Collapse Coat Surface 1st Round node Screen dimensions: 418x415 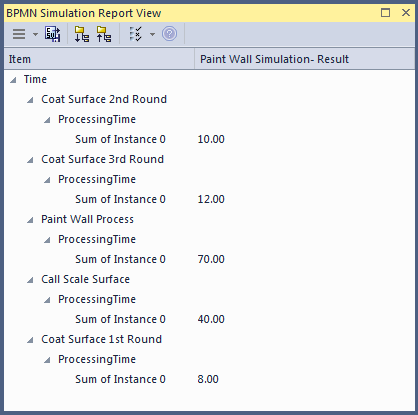pyautogui.click(x=30, y=340)
